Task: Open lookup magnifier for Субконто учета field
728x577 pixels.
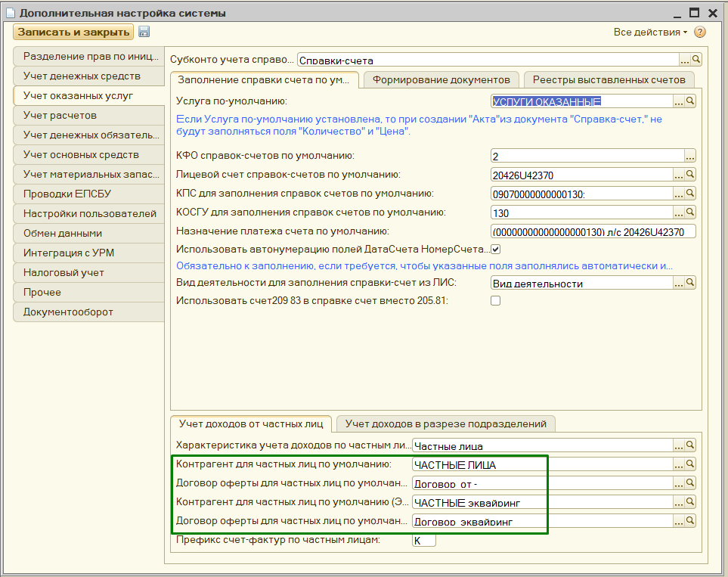Action: [x=696, y=60]
